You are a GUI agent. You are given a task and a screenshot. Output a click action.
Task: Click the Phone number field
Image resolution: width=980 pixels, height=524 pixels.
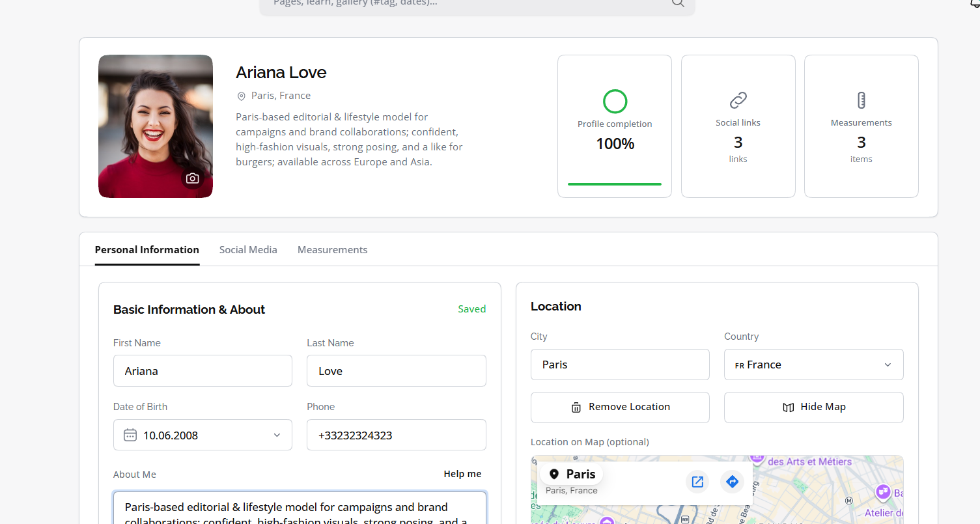396,435
